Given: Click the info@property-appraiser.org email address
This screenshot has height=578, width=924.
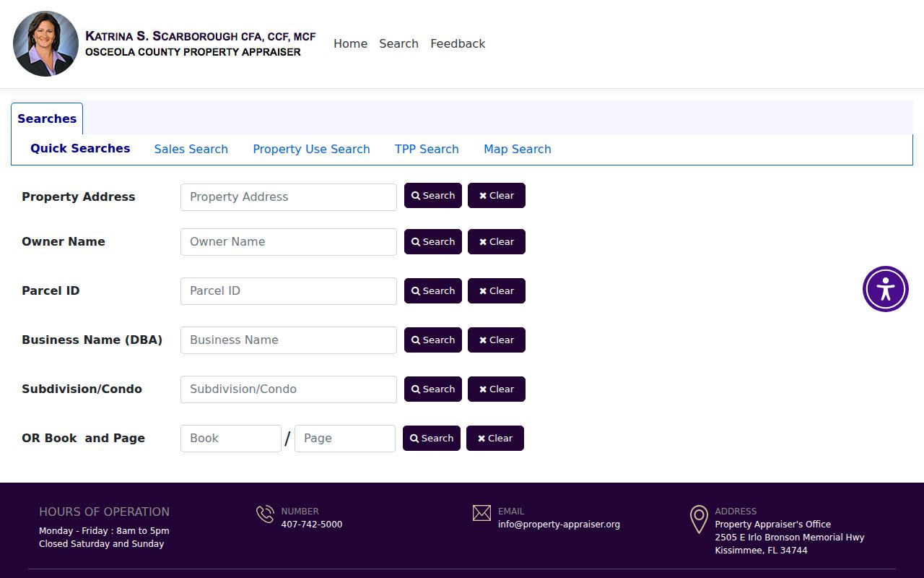Looking at the screenshot, I should pos(559,525).
